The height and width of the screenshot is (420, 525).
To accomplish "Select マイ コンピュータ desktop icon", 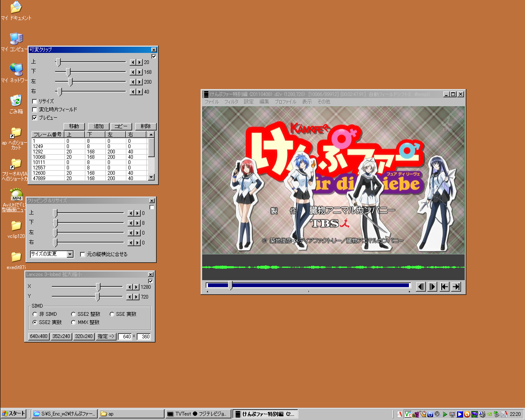I will [16, 42].
